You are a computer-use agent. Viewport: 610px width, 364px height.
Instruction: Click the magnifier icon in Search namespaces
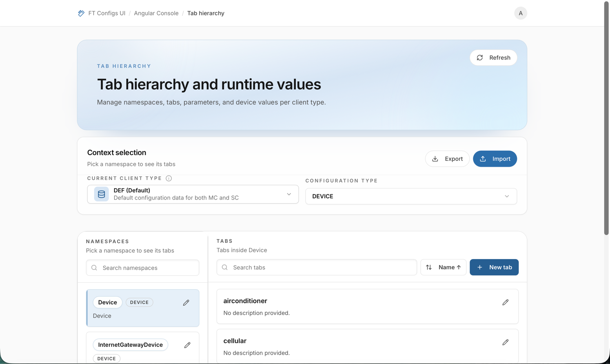94,268
